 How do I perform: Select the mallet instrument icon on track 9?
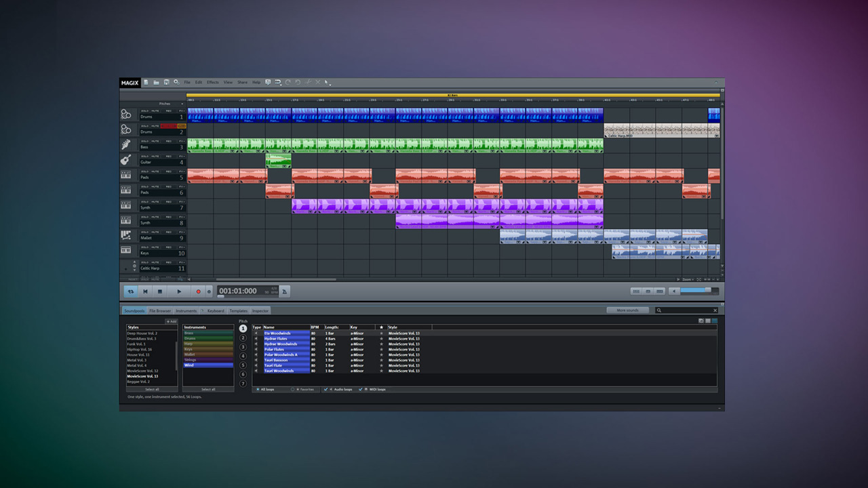(127, 234)
